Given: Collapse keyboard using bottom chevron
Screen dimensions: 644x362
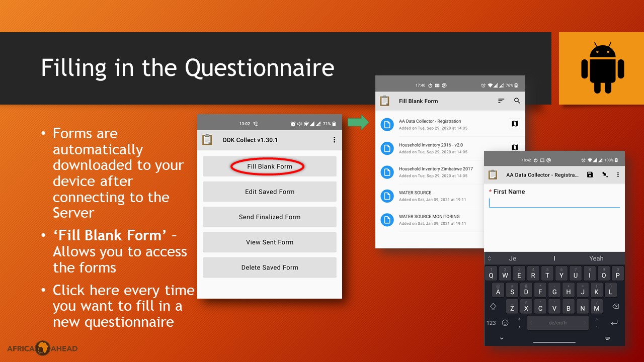Looking at the screenshot, I should (502, 338).
